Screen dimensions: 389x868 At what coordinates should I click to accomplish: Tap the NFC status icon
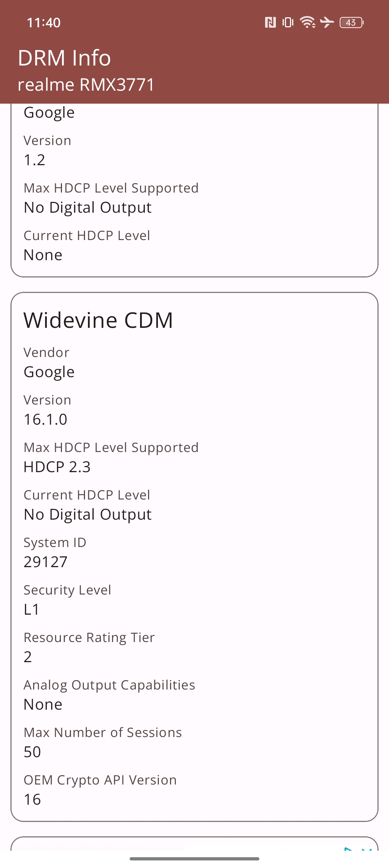click(270, 23)
